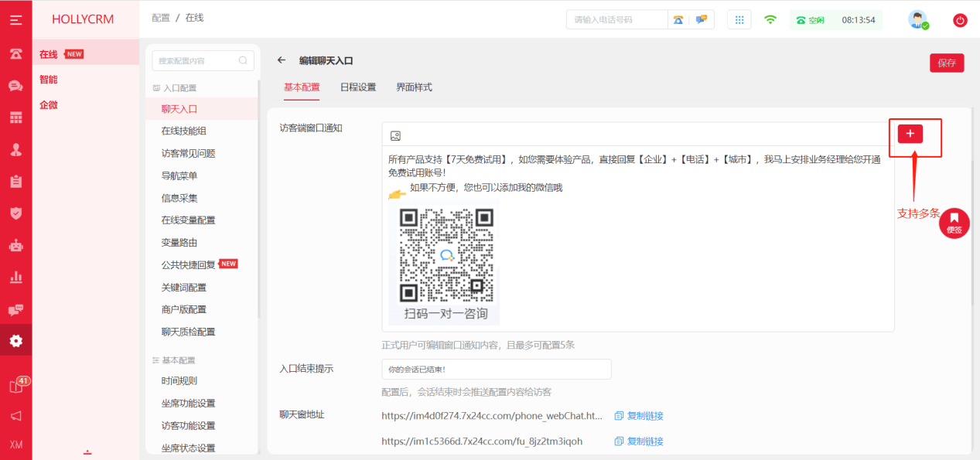Switch to the 界面样式 tab

(414, 87)
